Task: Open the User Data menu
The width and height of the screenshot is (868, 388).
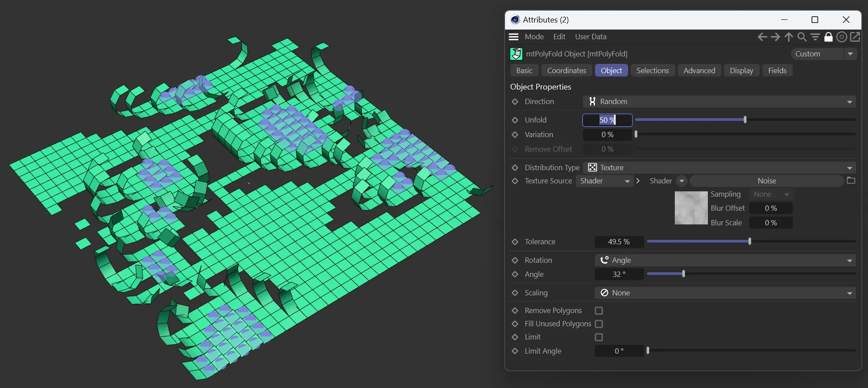Action: point(591,37)
